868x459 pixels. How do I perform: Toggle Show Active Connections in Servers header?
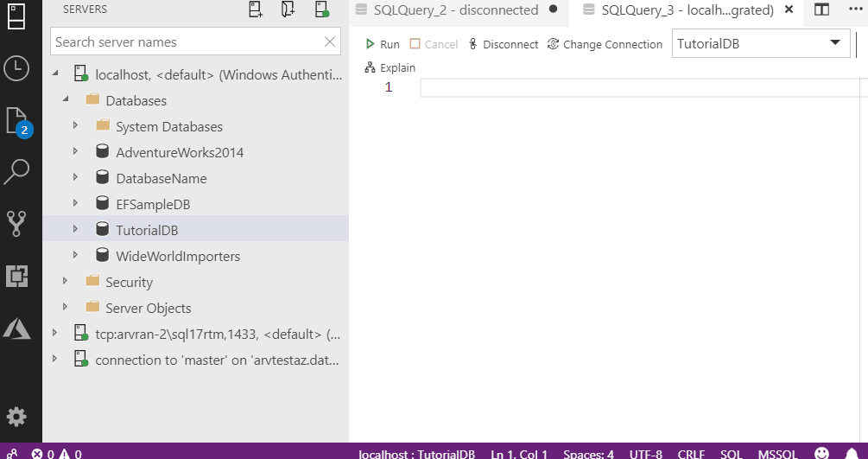tap(321, 10)
